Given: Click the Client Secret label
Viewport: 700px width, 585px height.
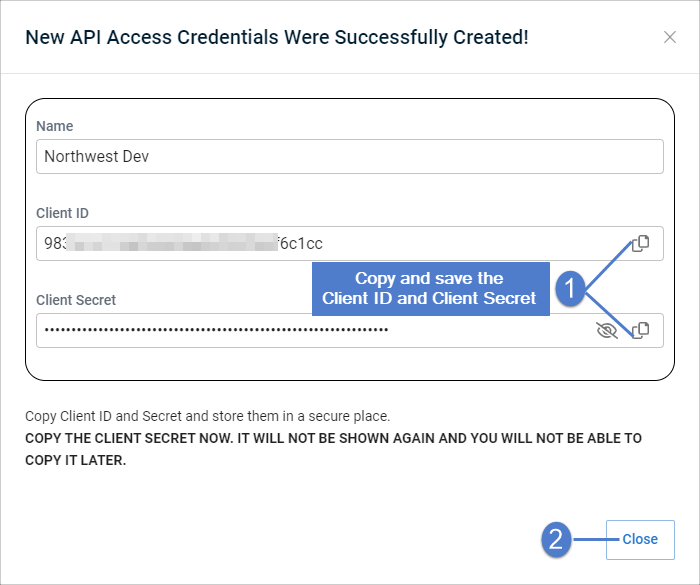Looking at the screenshot, I should click(x=76, y=300).
